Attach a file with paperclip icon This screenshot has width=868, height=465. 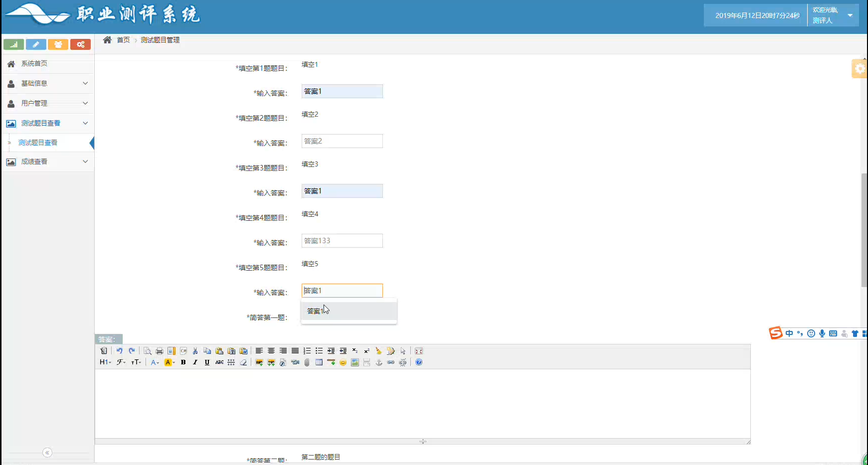(x=307, y=362)
